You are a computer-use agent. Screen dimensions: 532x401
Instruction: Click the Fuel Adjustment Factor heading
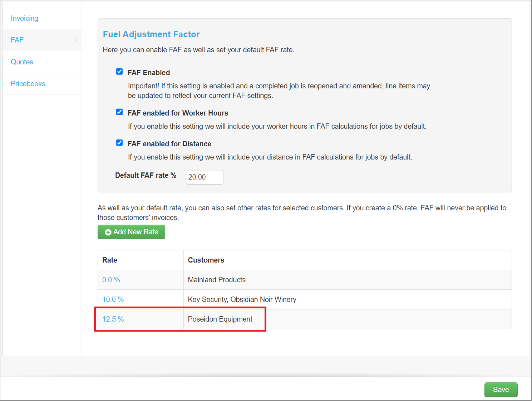coord(151,34)
